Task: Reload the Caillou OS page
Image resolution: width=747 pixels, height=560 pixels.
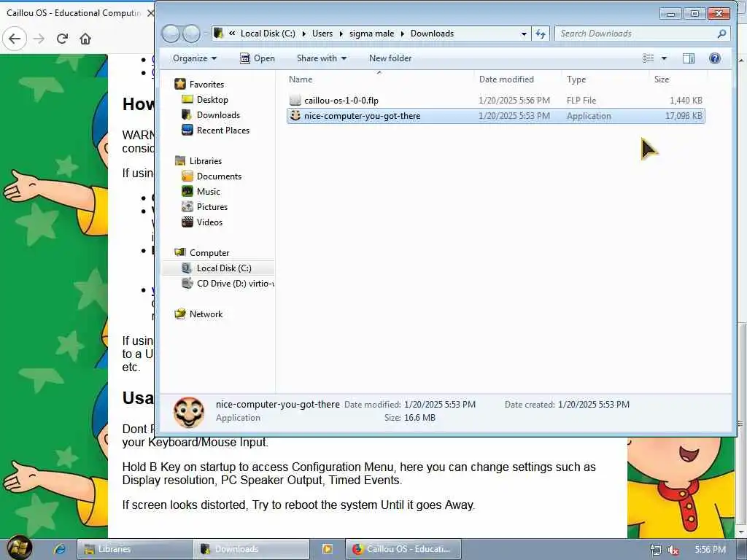Action: pos(63,39)
